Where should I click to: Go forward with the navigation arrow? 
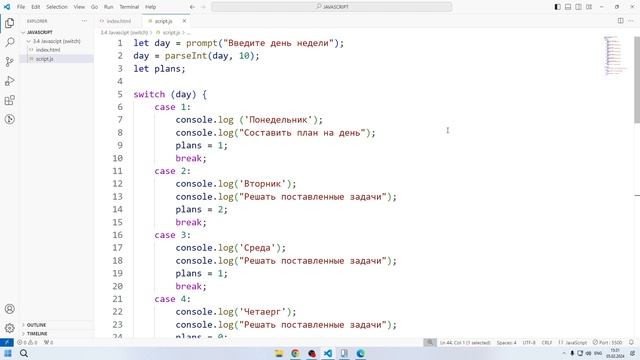pyautogui.click(x=203, y=7)
